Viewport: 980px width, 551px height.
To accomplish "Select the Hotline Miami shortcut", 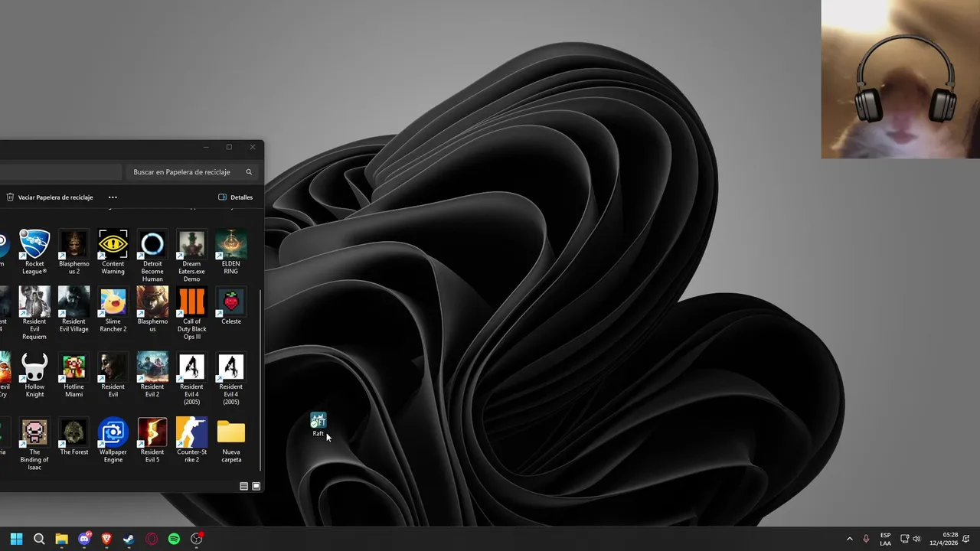I will coord(74,375).
